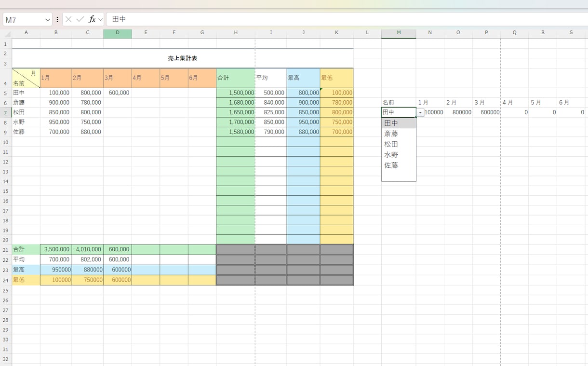Select column M header

coord(399,32)
